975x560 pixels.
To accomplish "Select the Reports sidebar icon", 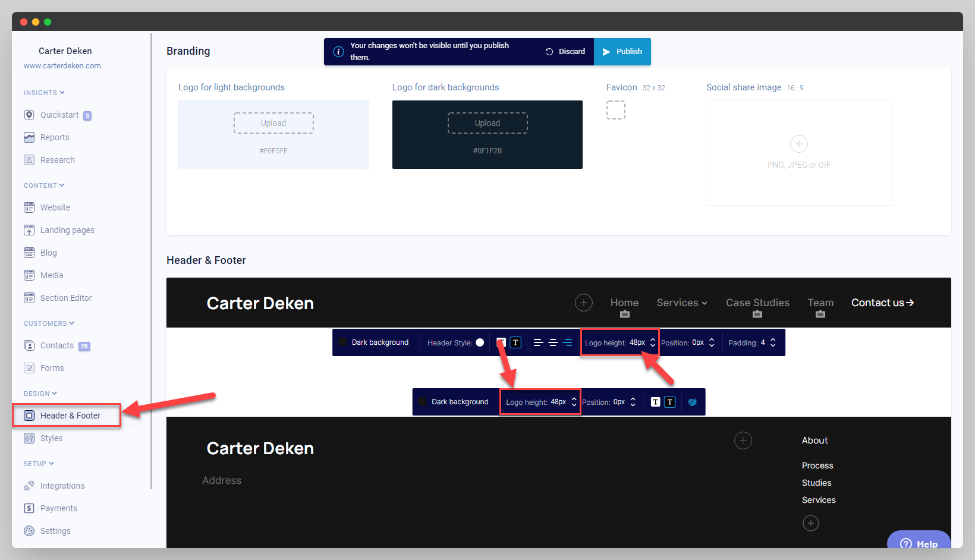I will pos(30,137).
